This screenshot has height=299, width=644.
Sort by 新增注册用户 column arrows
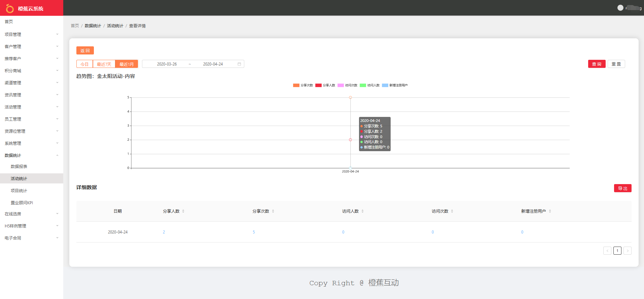(550, 211)
